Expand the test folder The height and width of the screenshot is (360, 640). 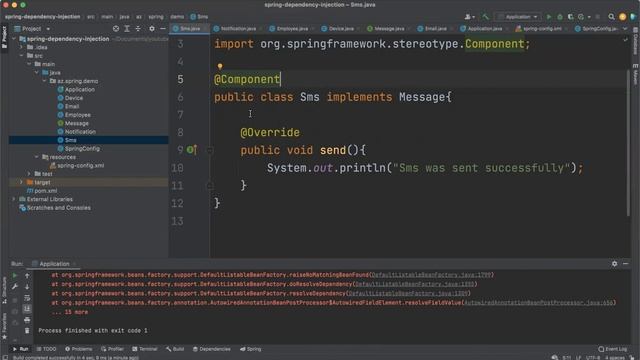click(29, 174)
